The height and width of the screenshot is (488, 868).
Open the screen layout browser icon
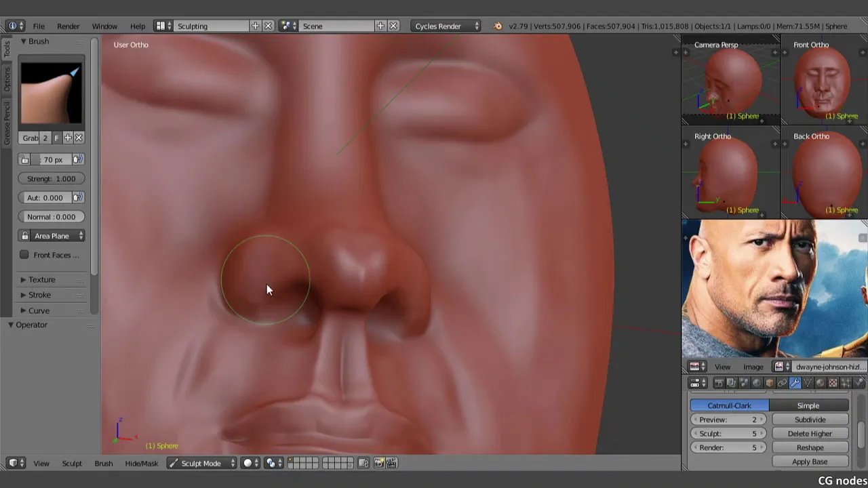tap(163, 26)
